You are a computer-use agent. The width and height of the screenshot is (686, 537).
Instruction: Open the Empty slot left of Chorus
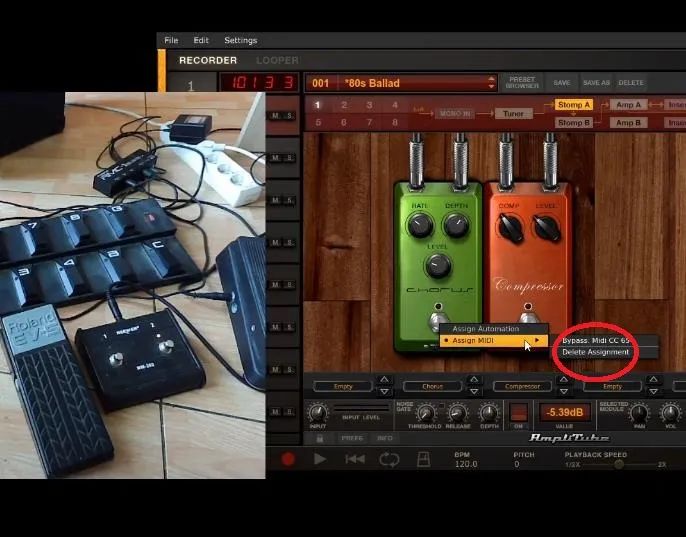[x=343, y=386]
